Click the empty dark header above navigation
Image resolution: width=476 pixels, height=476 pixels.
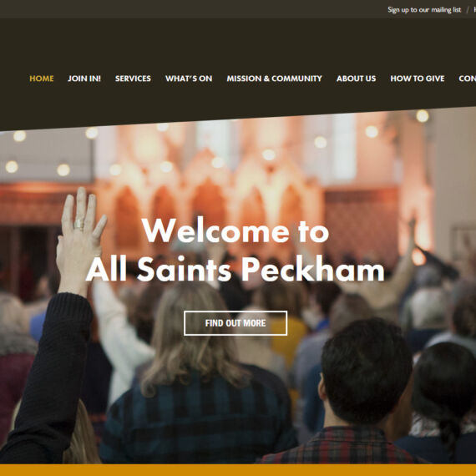(238, 43)
